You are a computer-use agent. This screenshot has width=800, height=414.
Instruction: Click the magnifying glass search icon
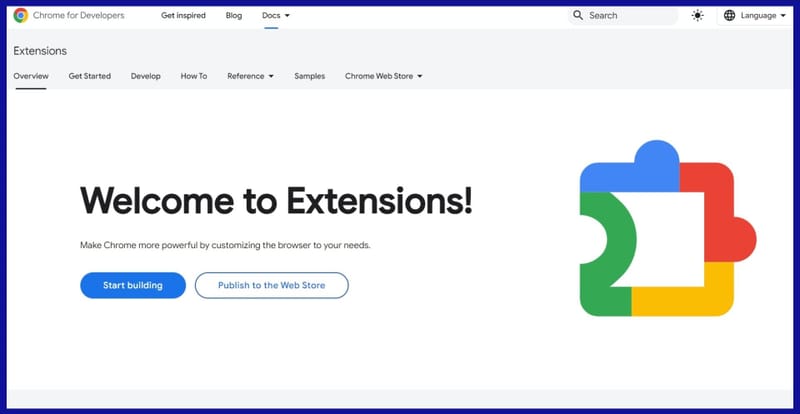point(578,16)
